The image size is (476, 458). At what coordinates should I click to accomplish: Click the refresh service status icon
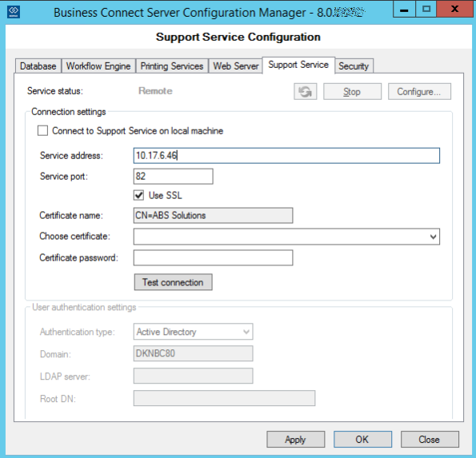point(305,91)
